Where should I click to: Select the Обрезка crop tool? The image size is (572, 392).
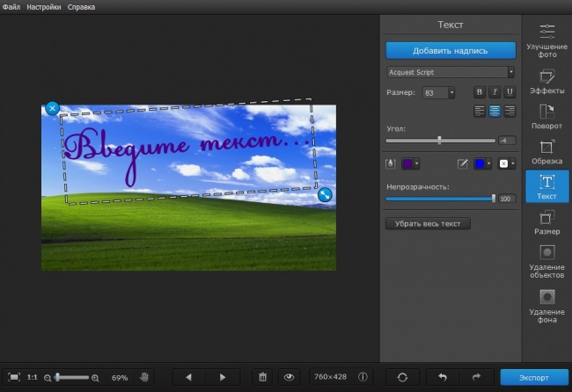546,151
